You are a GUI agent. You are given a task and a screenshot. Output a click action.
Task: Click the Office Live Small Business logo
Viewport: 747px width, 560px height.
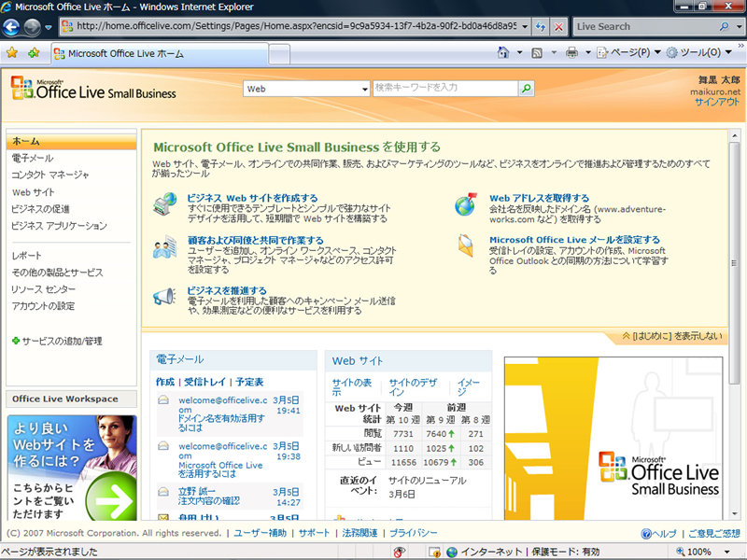point(93,89)
